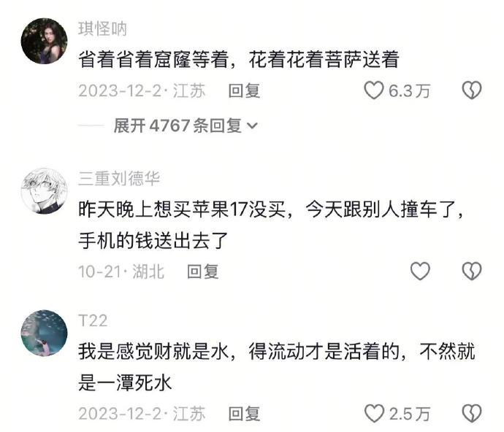Open the username 琪怪呐
504x432 pixels.
click(x=102, y=29)
